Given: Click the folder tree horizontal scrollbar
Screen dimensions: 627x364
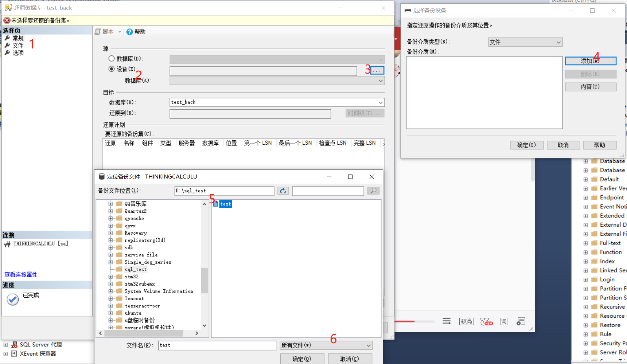Looking at the screenshot, I should click(x=144, y=333).
